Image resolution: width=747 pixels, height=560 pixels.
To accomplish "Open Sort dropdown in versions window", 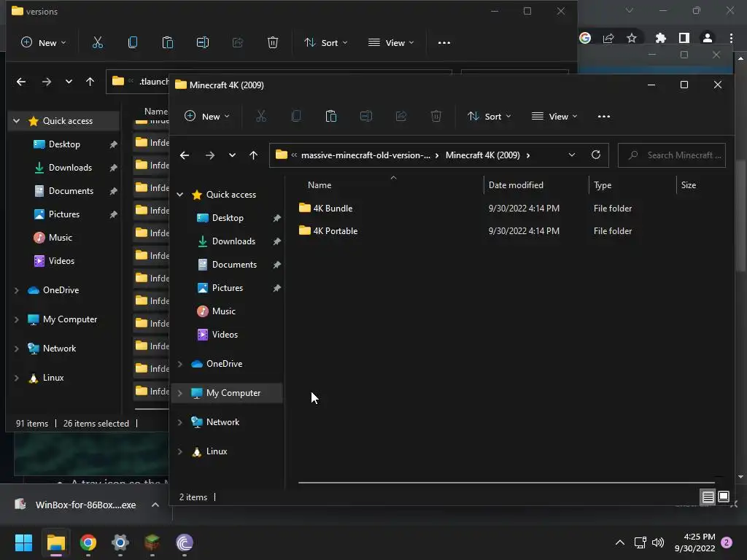I will (326, 42).
